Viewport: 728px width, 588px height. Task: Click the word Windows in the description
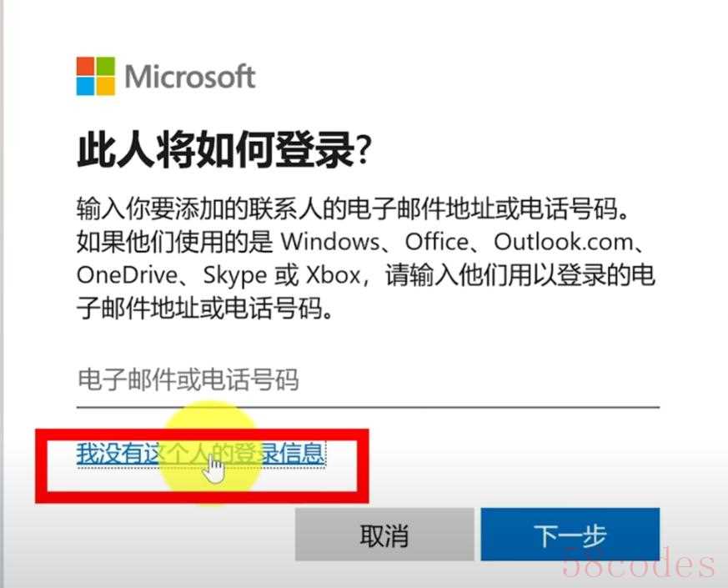pos(330,242)
